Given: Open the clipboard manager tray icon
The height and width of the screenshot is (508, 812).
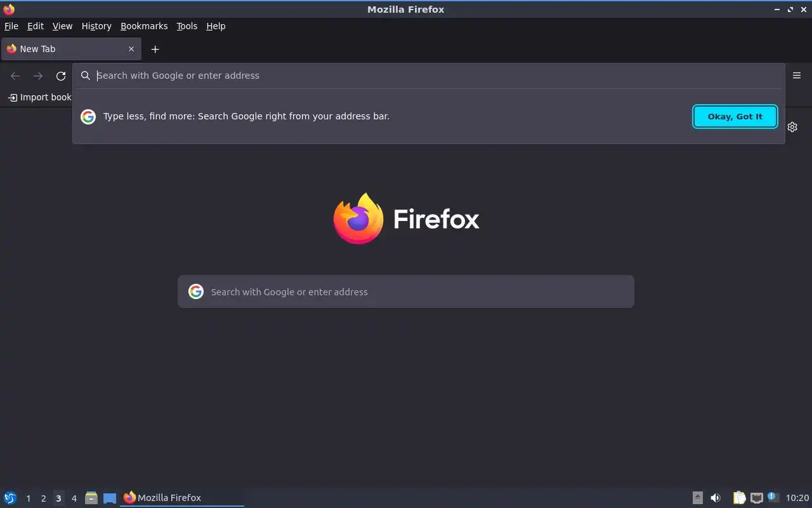Looking at the screenshot, I should 740,498.
